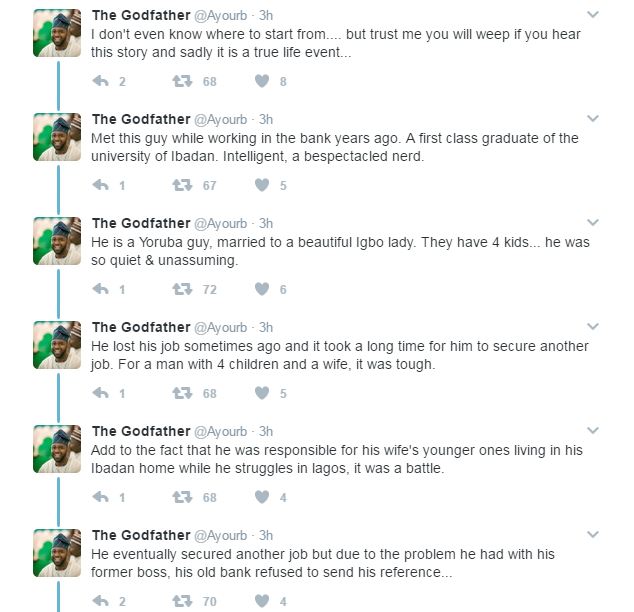This screenshot has height=612, width=634.
Task: Like the first tweet with 8 likes
Action: coord(262,81)
